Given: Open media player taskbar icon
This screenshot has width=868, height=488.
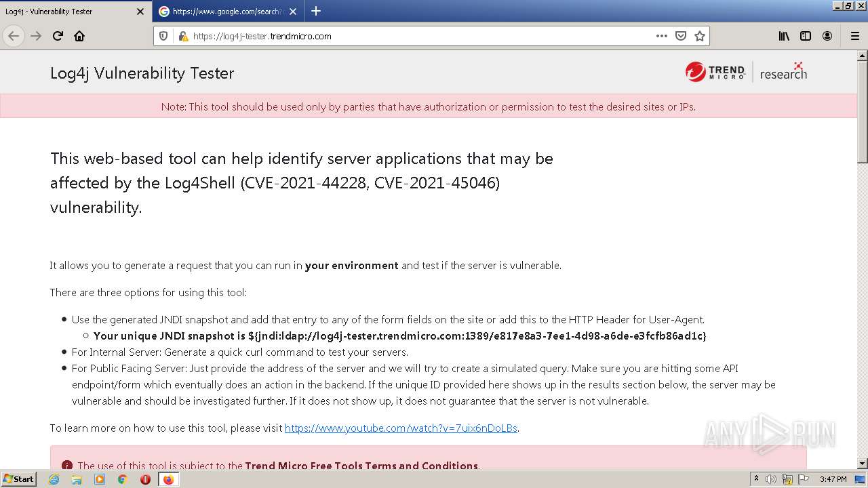Looking at the screenshot, I should 100,479.
